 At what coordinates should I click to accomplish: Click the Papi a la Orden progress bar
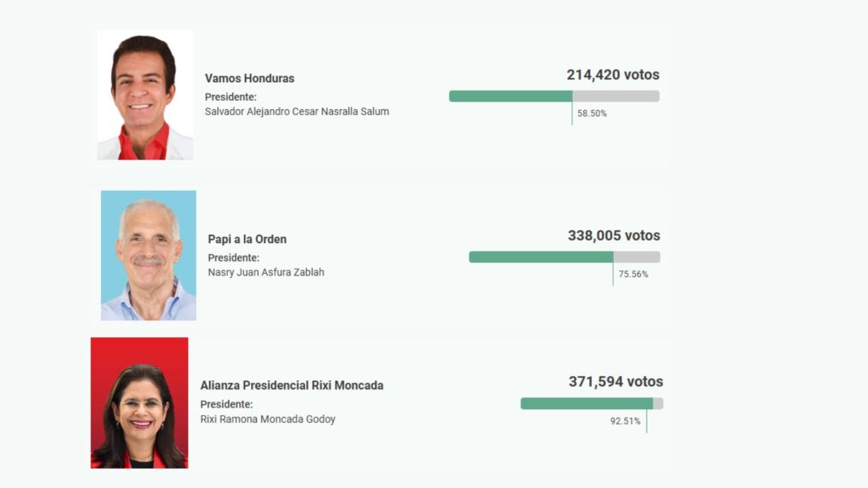coord(541,257)
